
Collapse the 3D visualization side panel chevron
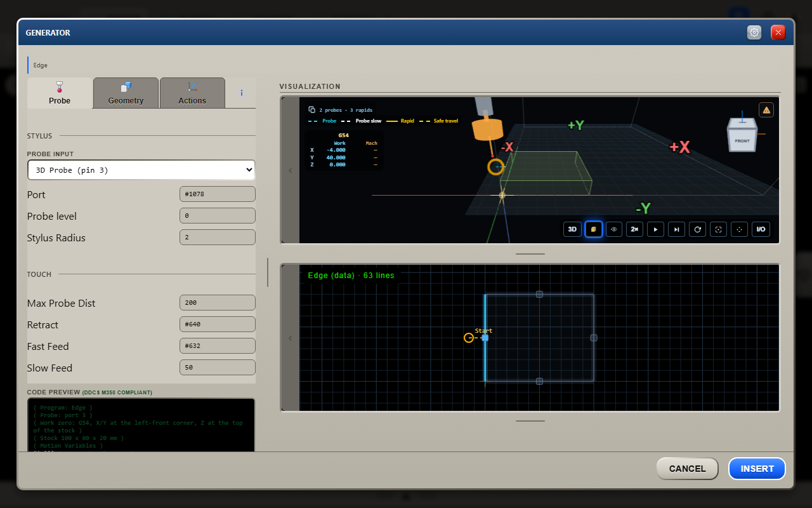pyautogui.click(x=291, y=170)
